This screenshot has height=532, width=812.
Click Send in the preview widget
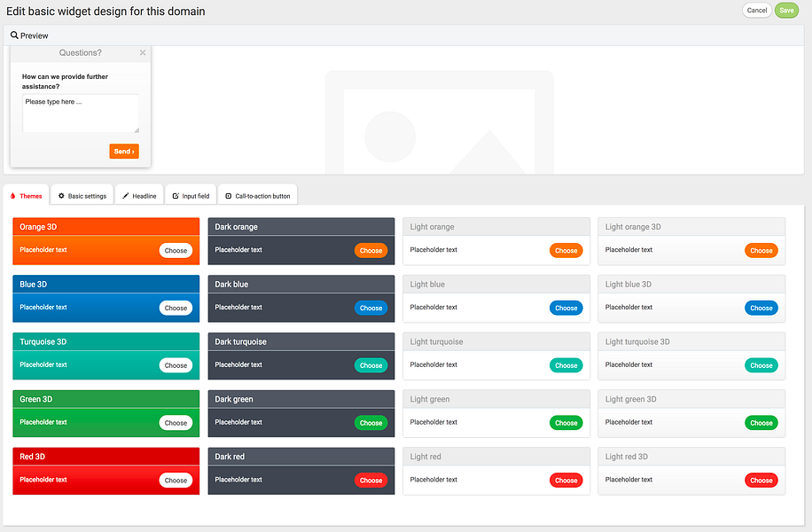pos(124,152)
